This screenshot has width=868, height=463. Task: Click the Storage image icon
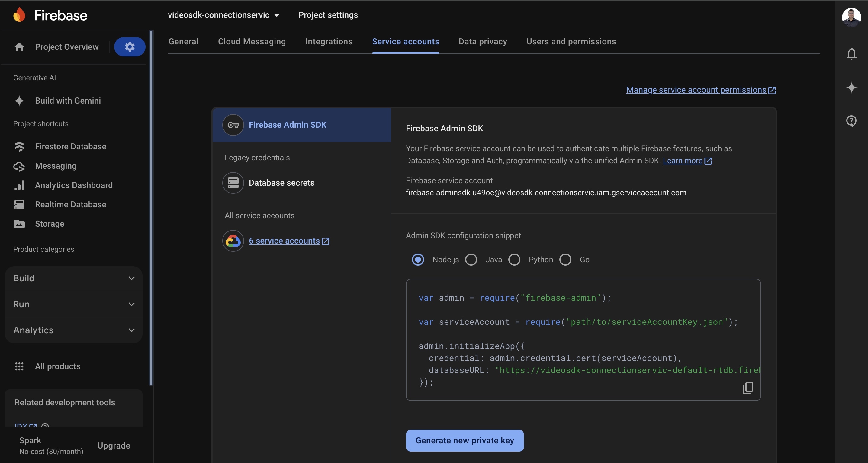(x=19, y=224)
